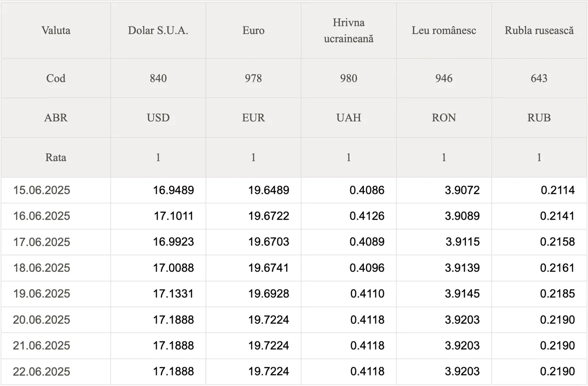
Task: Select ruble rate 0.2158
Action: coord(557,242)
